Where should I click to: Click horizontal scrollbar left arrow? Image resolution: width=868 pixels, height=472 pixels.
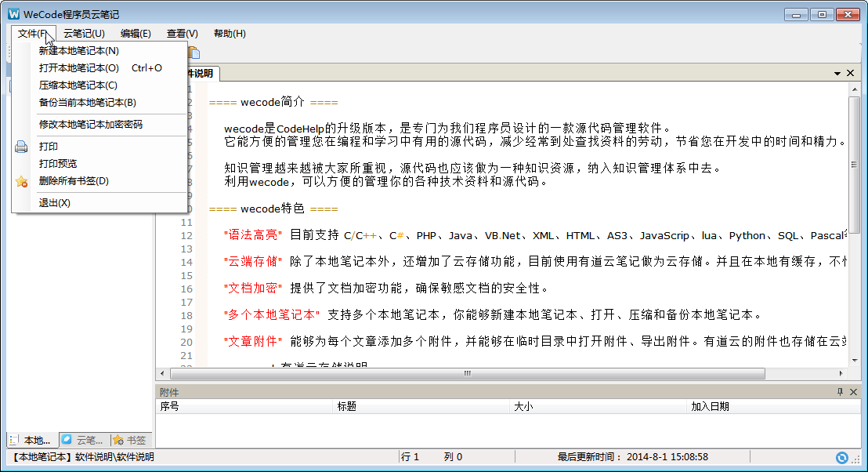162,373
